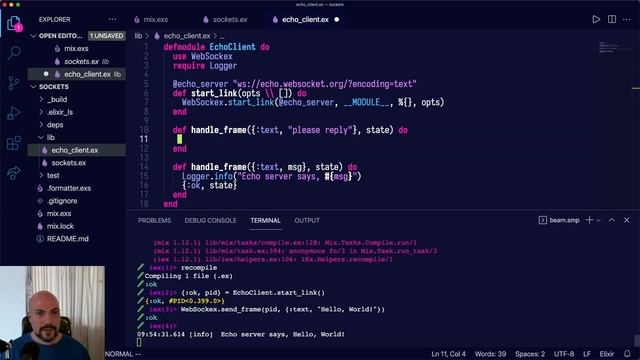Split the editor to the right
Viewport: 640px width, 360px height.
click(x=612, y=19)
